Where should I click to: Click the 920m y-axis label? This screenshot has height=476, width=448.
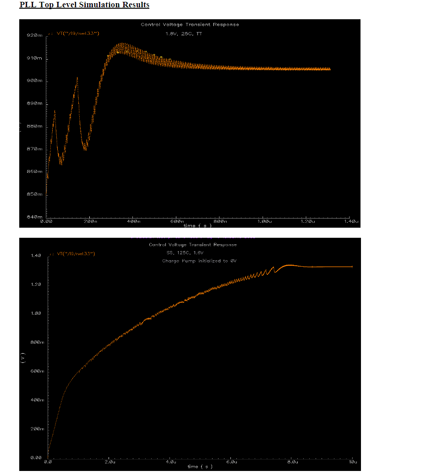[34, 35]
